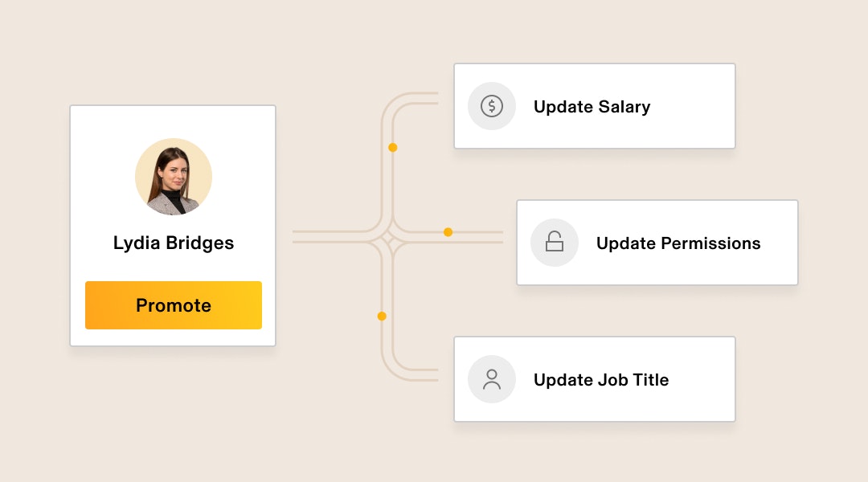This screenshot has width=868, height=482.
Task: Click the diamond junction where paths cross
Action: click(x=387, y=237)
